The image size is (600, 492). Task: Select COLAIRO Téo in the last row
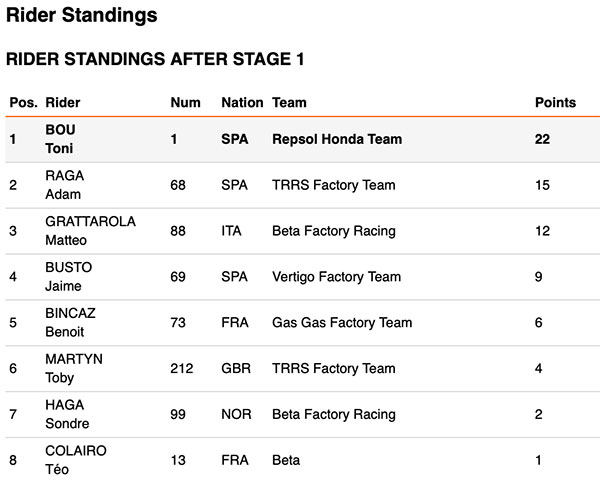coord(75,460)
